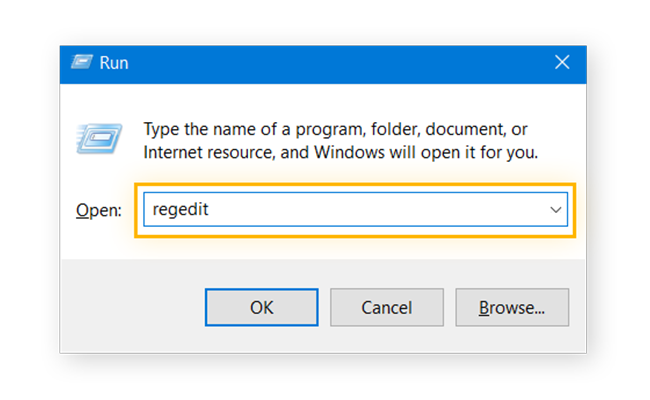Click the white area below the Run icon
Image resolution: width=650 pixels, height=400 pixels.
tap(99, 174)
